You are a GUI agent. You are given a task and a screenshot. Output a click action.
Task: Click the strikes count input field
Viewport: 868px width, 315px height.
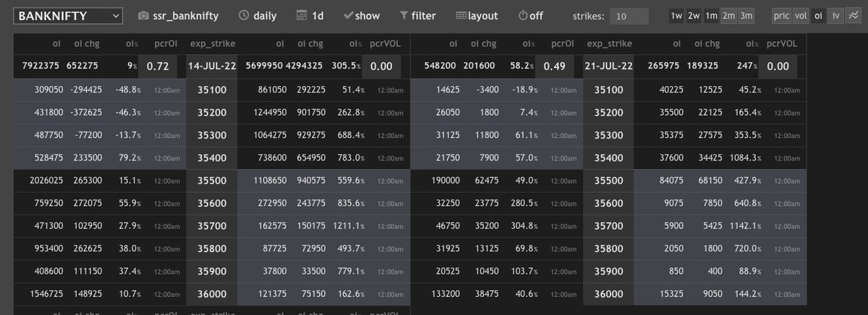[629, 16]
